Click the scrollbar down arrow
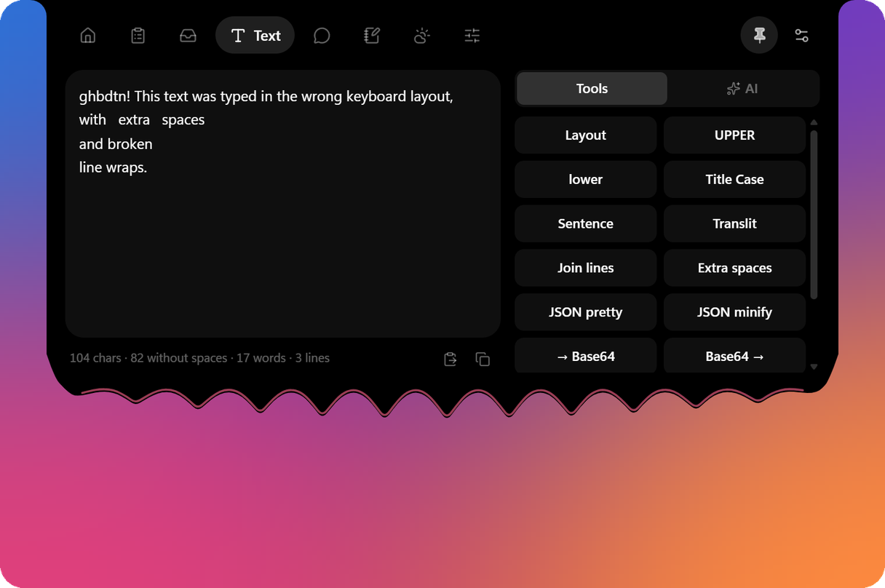The width and height of the screenshot is (885, 588). tap(814, 367)
